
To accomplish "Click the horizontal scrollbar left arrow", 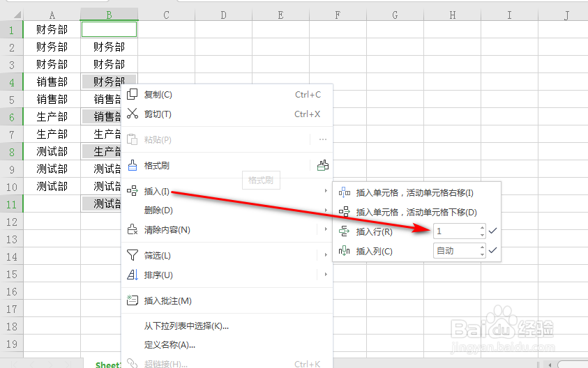I will point(550,365).
